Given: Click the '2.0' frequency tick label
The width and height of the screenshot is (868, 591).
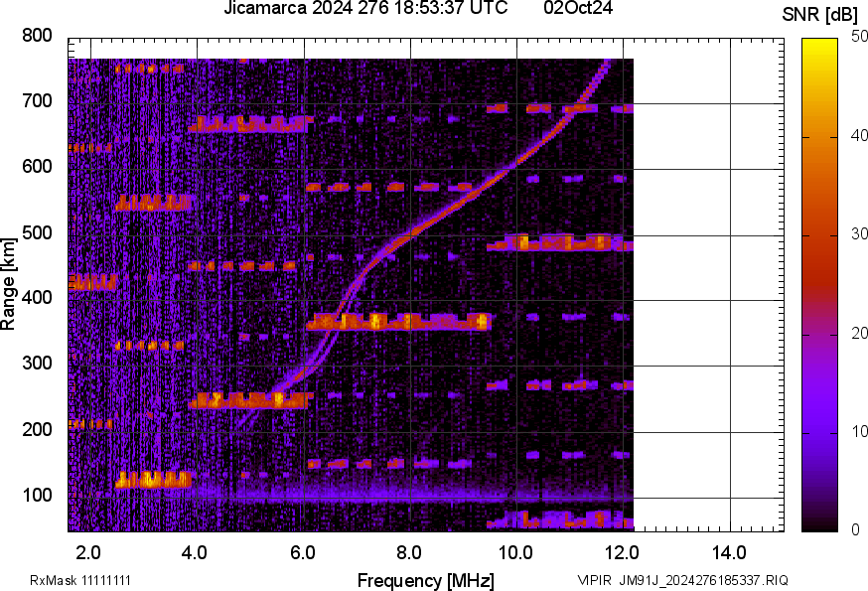Looking at the screenshot, I should (88, 552).
